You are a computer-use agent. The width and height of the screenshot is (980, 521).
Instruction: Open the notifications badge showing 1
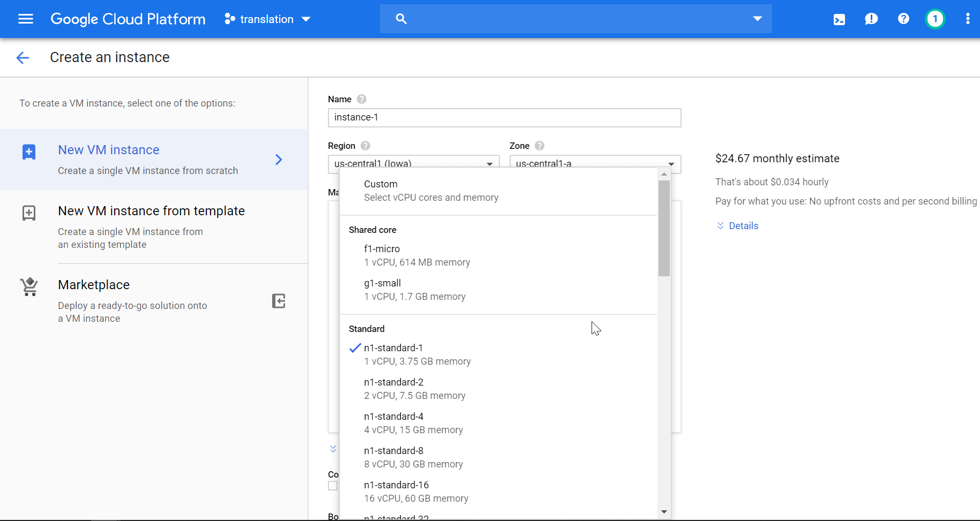pyautogui.click(x=935, y=19)
